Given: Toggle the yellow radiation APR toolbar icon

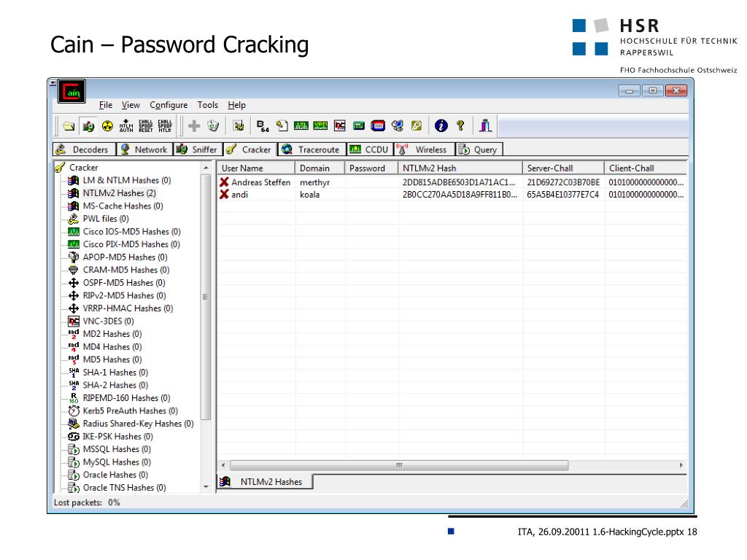Looking at the screenshot, I should pyautogui.click(x=108, y=125).
